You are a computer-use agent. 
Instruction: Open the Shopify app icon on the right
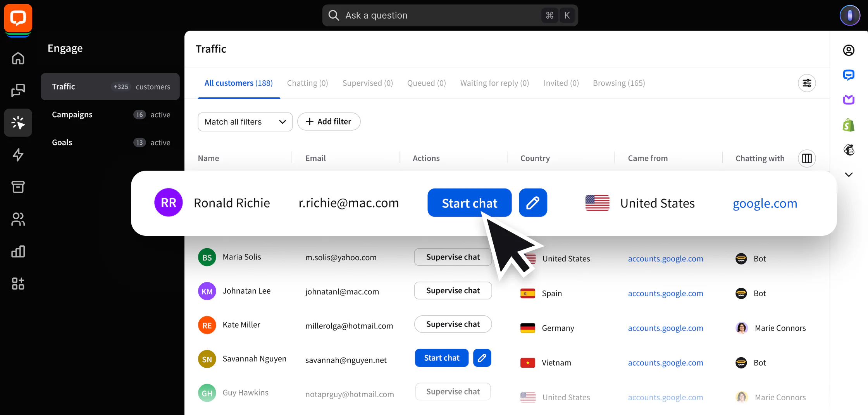click(849, 125)
